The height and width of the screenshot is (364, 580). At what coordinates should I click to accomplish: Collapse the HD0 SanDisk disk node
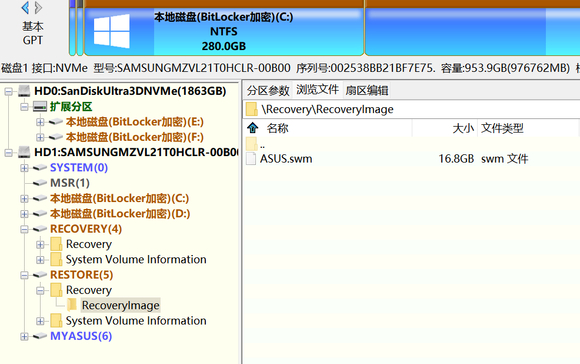pos(8,91)
